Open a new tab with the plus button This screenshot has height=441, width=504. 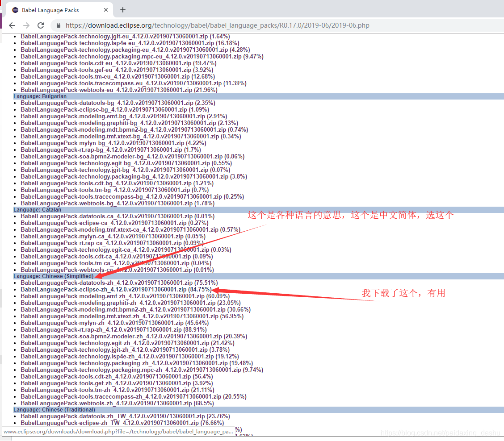point(123,10)
